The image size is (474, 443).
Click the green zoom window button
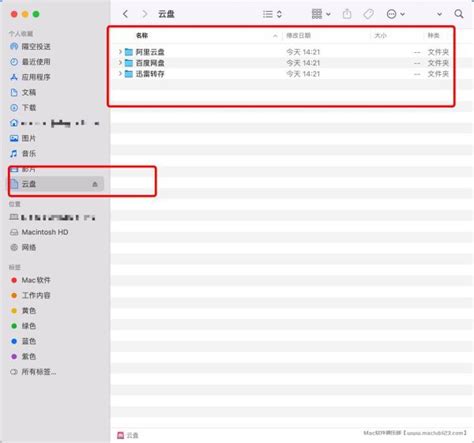[x=36, y=14]
